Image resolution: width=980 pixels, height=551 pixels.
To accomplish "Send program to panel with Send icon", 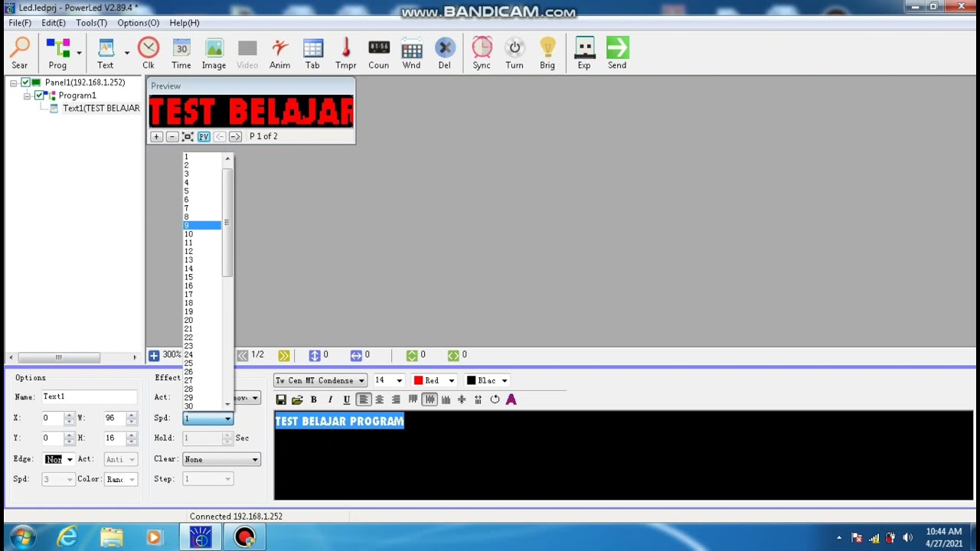I will [x=617, y=54].
